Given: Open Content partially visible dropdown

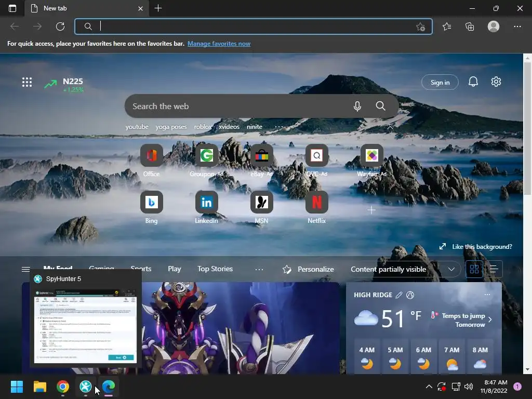Looking at the screenshot, I should click(403, 269).
